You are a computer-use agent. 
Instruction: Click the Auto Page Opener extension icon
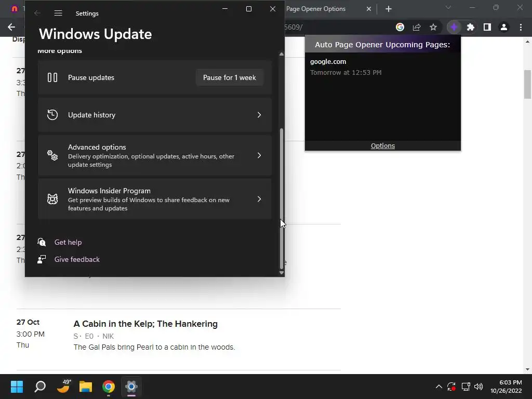pyautogui.click(x=454, y=27)
